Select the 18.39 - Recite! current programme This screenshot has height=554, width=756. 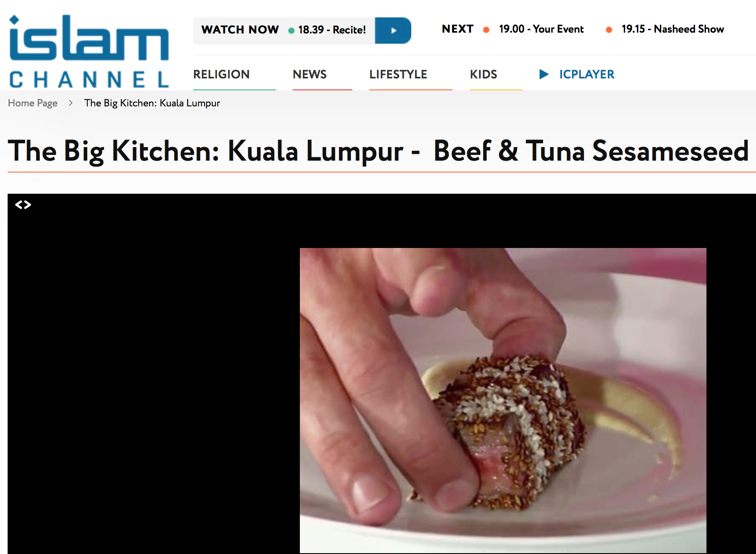tap(332, 30)
